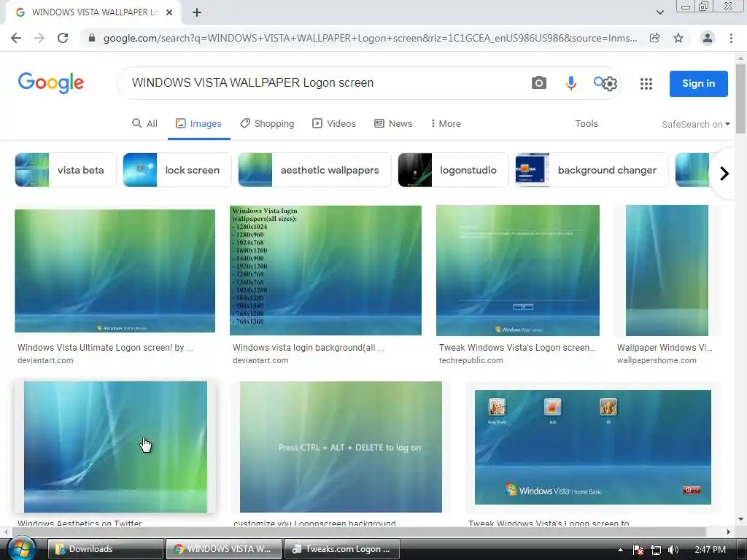Open the login wallpapers all sizes image
This screenshot has width=747, height=560.
pyautogui.click(x=325, y=271)
